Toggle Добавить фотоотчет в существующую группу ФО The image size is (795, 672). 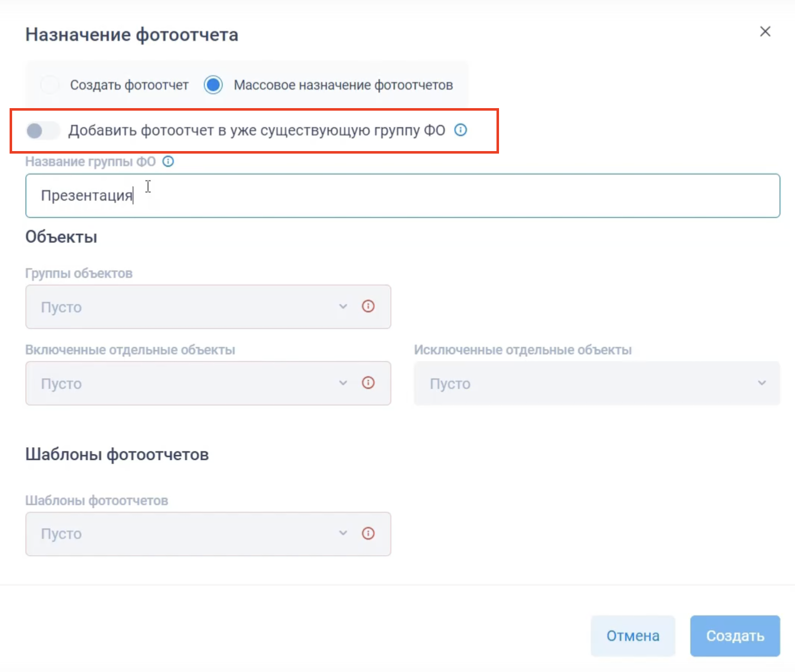[42, 131]
